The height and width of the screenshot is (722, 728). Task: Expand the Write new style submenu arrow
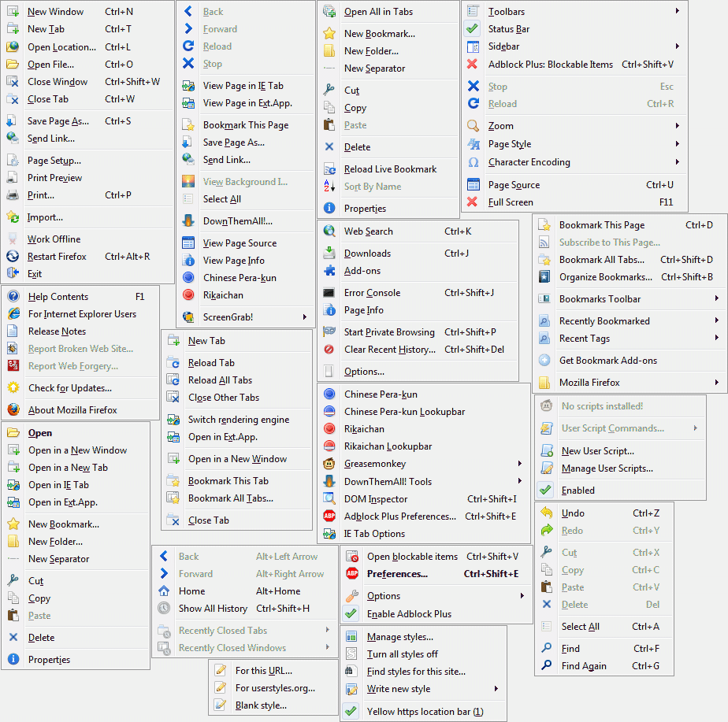tap(496, 689)
